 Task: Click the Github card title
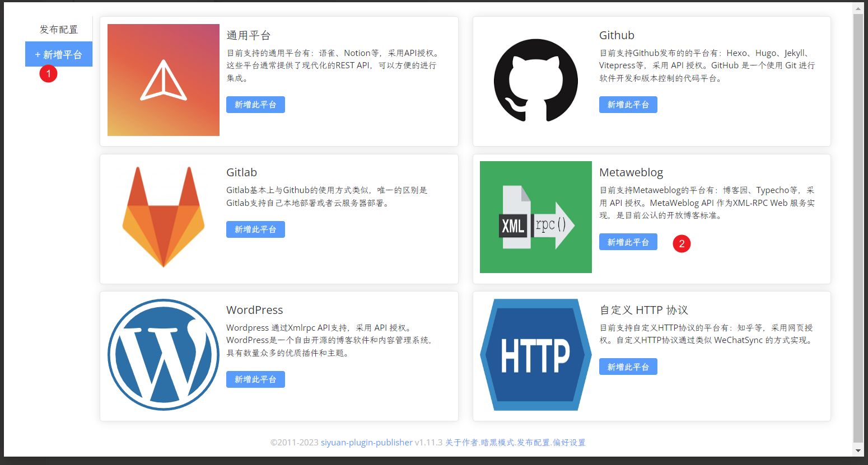pyautogui.click(x=617, y=35)
